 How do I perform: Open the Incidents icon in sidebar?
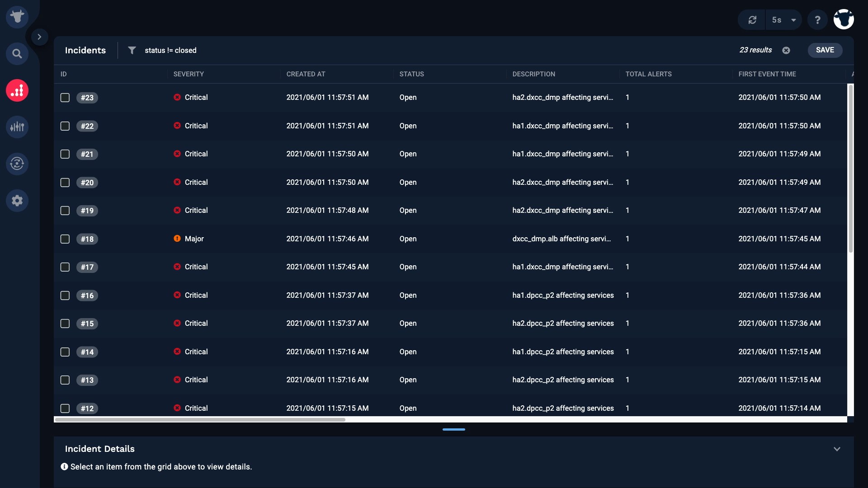pos(17,90)
